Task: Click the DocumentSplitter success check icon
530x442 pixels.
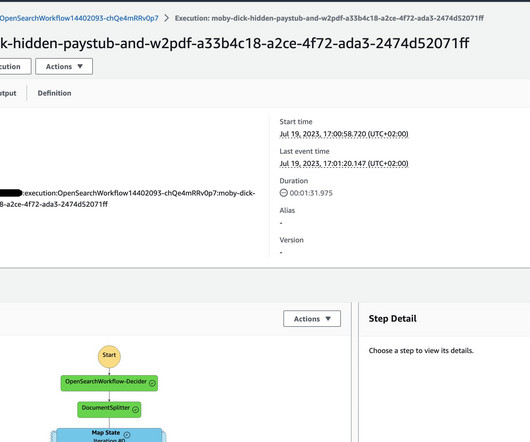Action: pos(136,410)
